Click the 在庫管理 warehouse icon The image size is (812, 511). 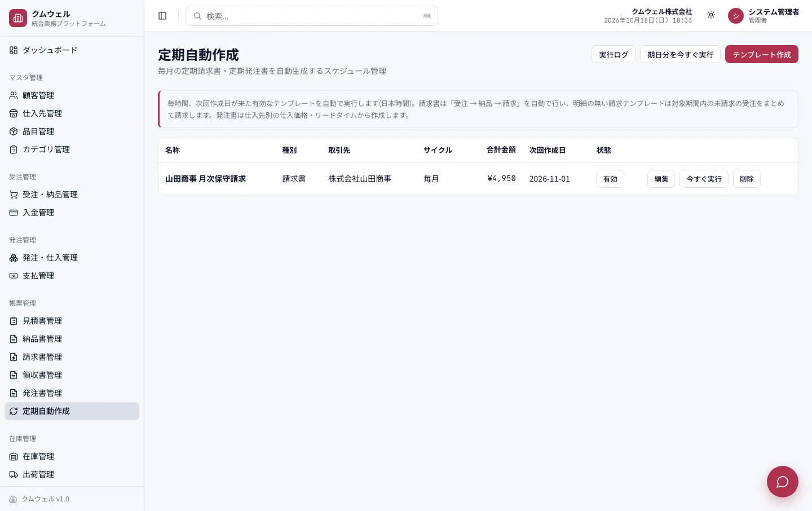14,456
